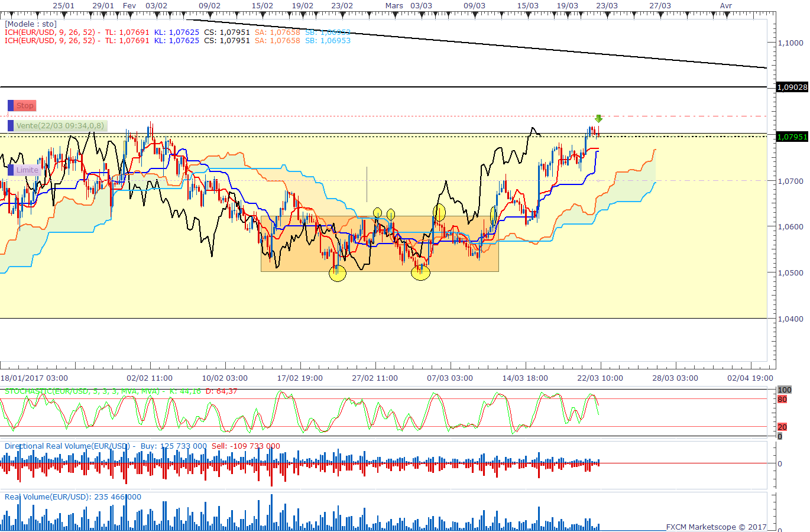The image size is (810, 532).
Task: Click the lower row's SB: 1,06953 value
Action: [328, 41]
